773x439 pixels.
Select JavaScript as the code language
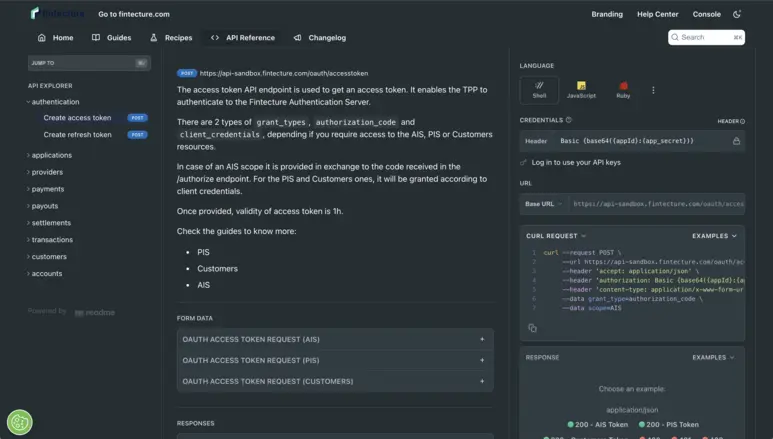click(581, 90)
